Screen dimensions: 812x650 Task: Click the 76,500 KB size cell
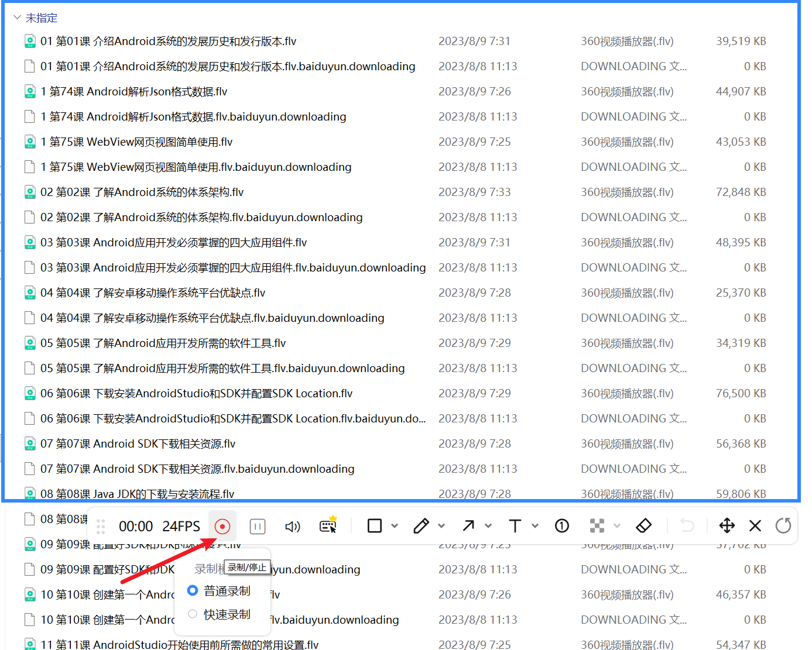tap(741, 394)
